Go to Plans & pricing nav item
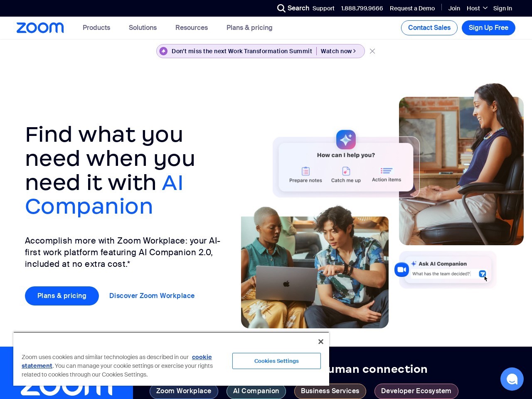 pos(249,28)
